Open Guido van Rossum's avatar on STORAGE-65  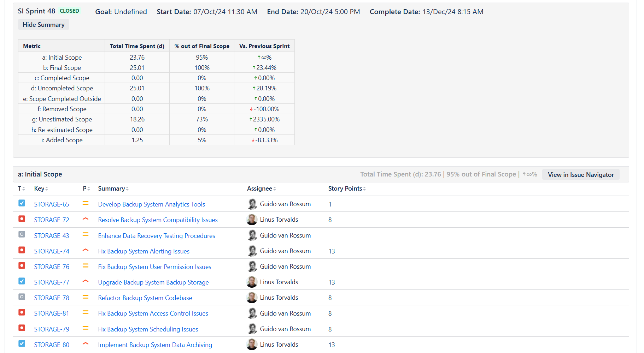252,204
